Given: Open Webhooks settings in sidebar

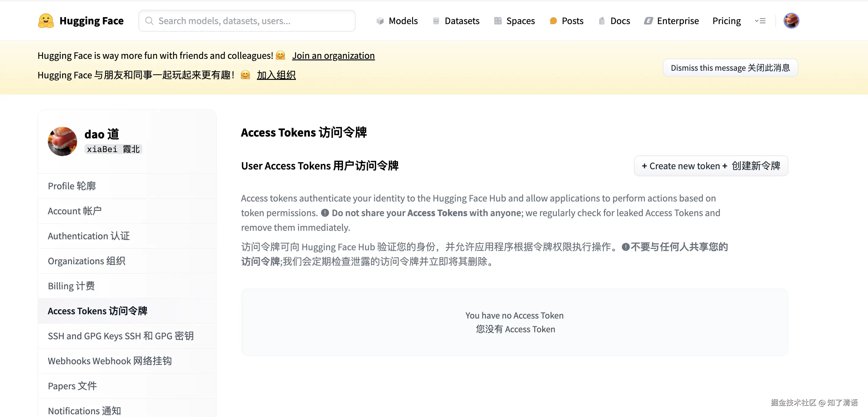Looking at the screenshot, I should tap(109, 361).
